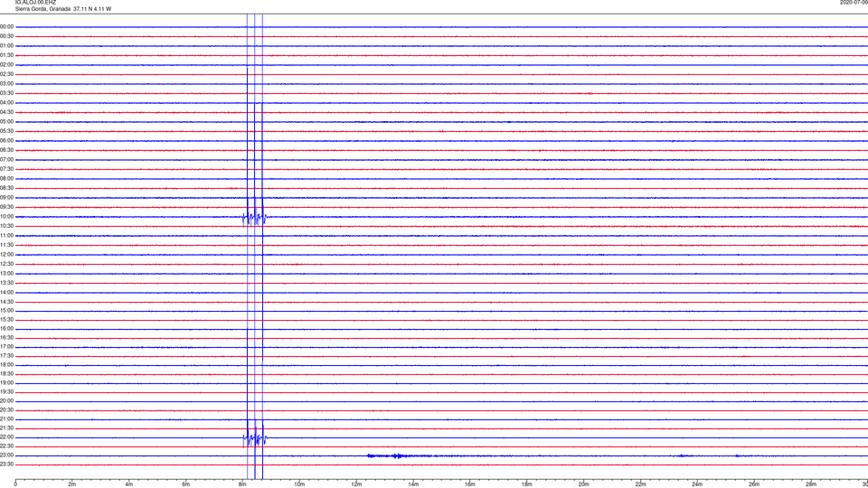Select the 10m minute axis tick

coord(299,484)
